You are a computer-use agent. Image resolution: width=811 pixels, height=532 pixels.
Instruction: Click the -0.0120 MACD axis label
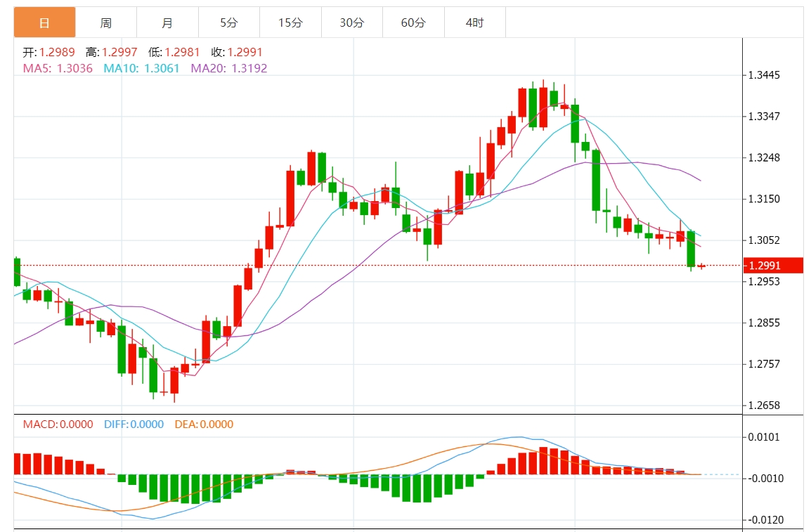[766, 519]
